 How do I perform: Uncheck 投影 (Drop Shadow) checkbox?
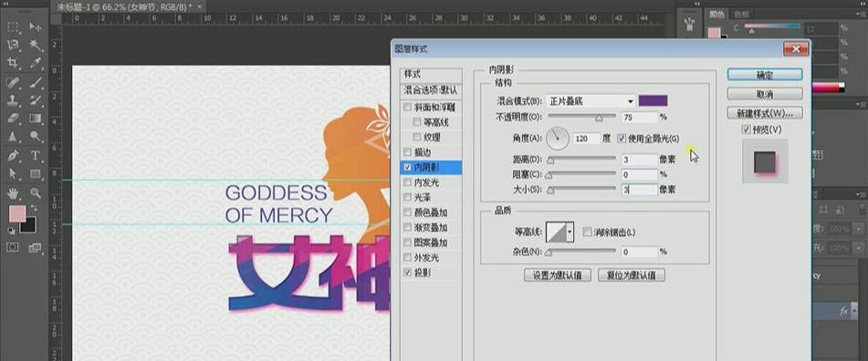(x=408, y=273)
